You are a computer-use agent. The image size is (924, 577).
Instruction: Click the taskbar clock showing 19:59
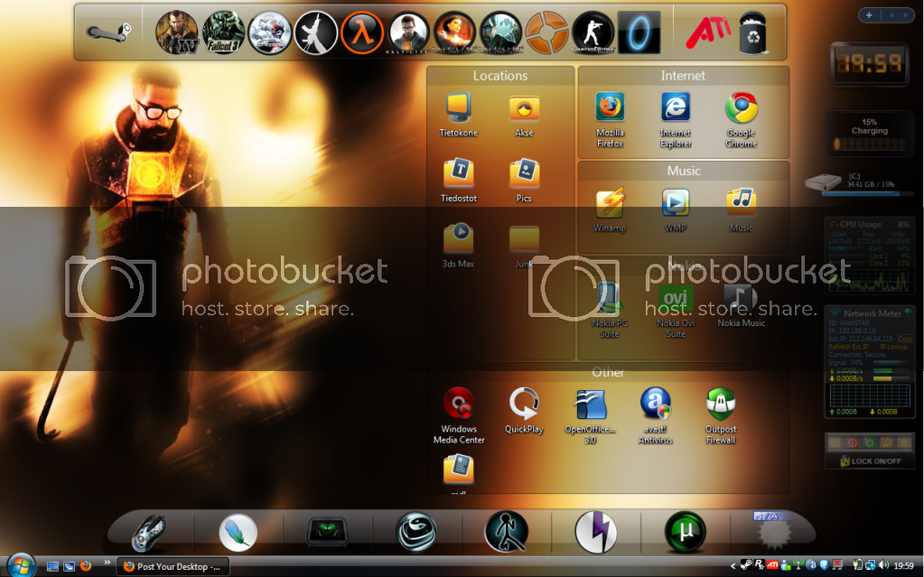click(x=903, y=566)
